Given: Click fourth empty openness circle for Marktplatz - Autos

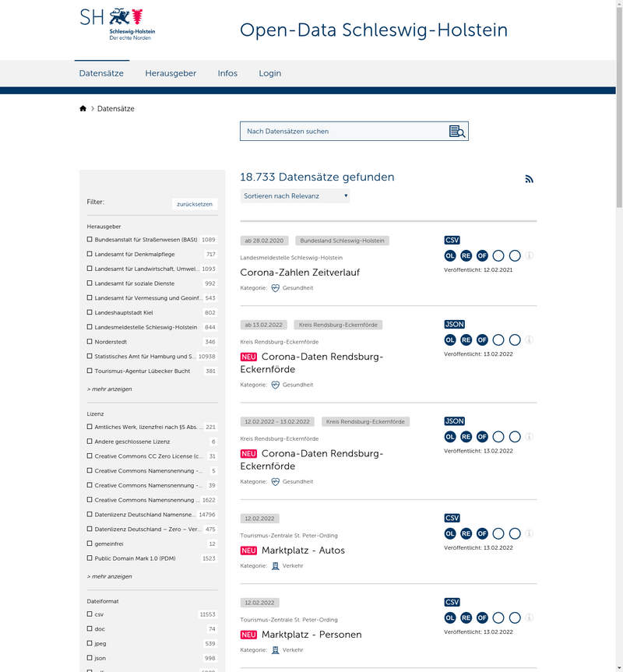Looking at the screenshot, I should (x=498, y=533).
